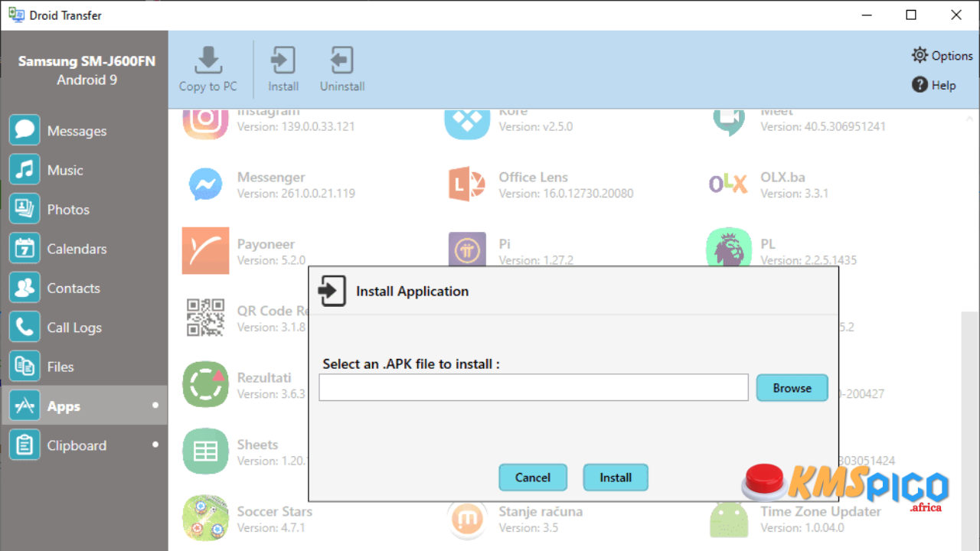View Call Logs in the sidebar
Image resolution: width=980 pixels, height=551 pixels.
pos(84,328)
